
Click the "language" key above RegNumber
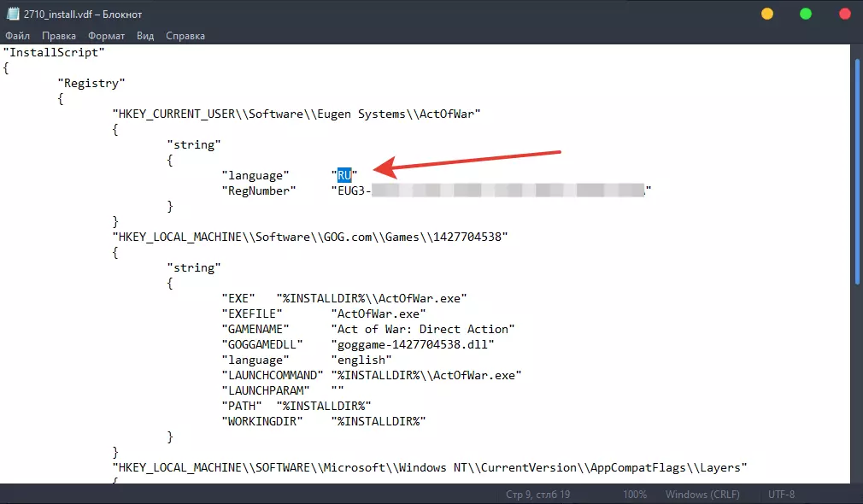(255, 175)
